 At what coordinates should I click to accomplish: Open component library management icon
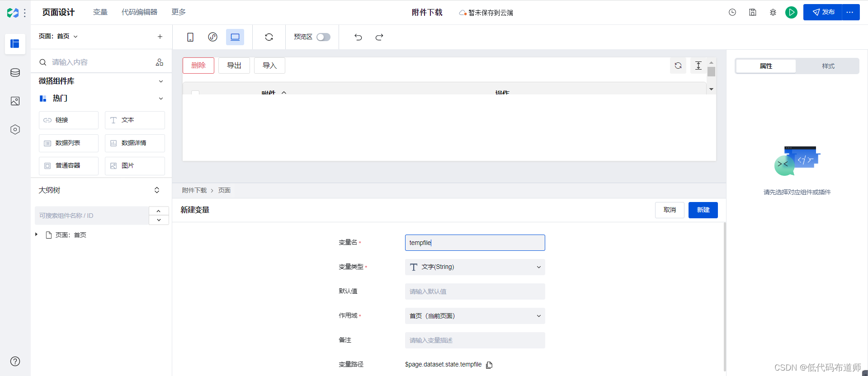tap(160, 62)
